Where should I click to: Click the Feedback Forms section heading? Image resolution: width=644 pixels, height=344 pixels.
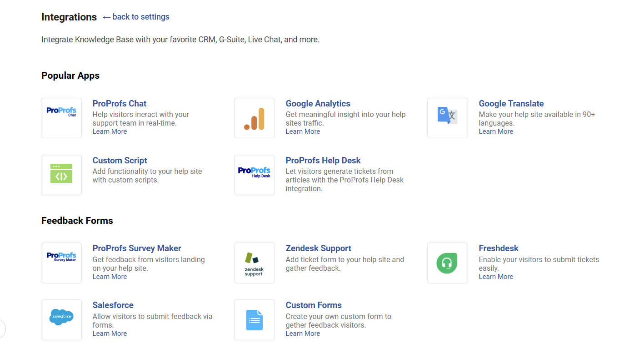pos(77,221)
